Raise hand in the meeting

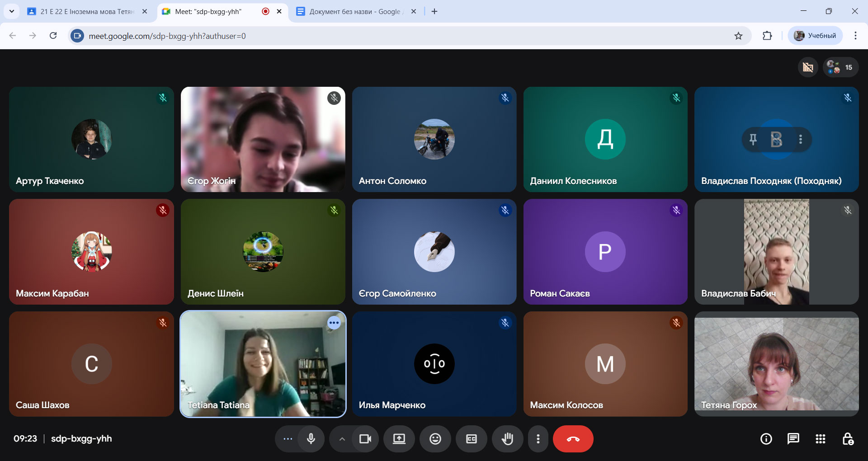point(507,439)
